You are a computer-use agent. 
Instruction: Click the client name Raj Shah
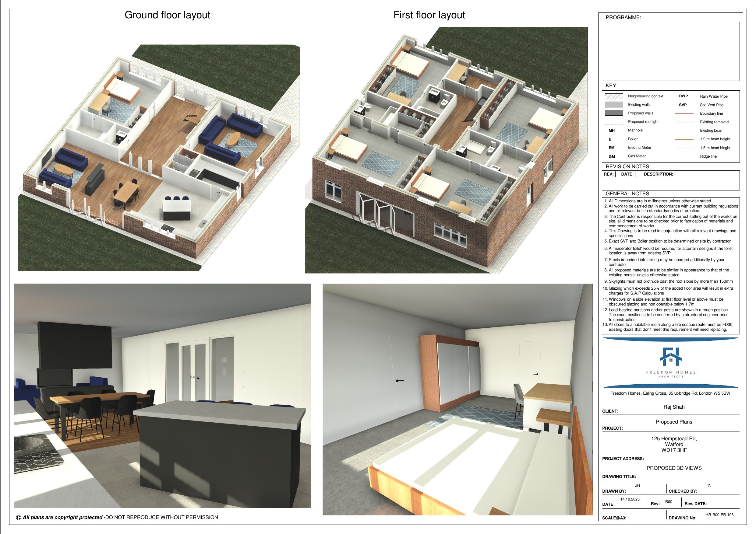coord(674,407)
